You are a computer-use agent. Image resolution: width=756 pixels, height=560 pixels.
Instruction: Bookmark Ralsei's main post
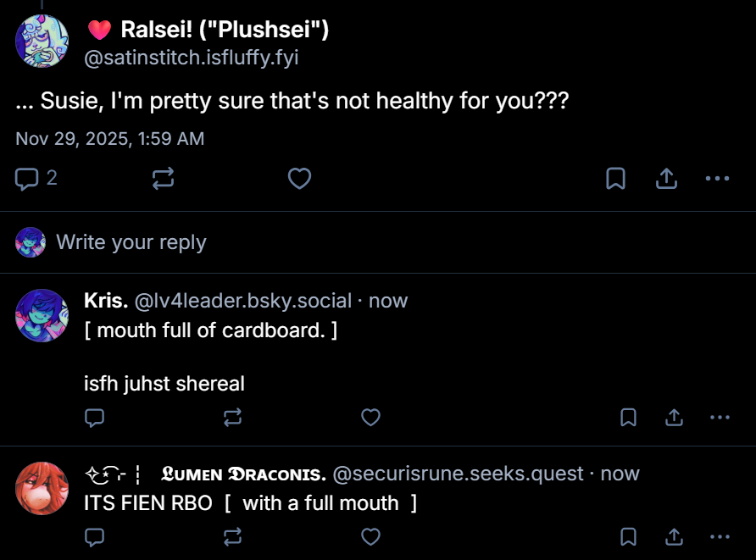pos(615,178)
